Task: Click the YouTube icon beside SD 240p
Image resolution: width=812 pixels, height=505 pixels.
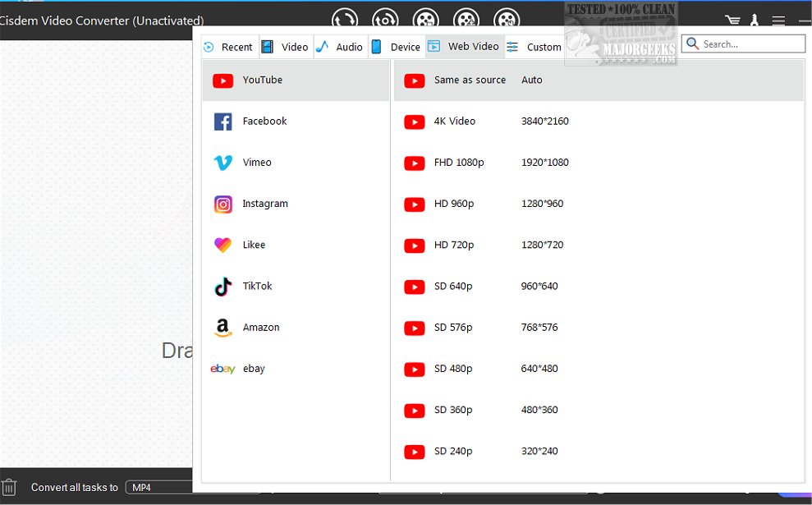Action: [x=415, y=452]
